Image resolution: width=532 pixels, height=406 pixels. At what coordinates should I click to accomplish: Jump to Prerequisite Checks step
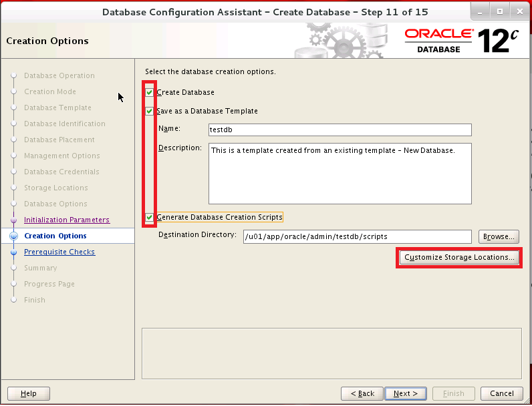[59, 252]
